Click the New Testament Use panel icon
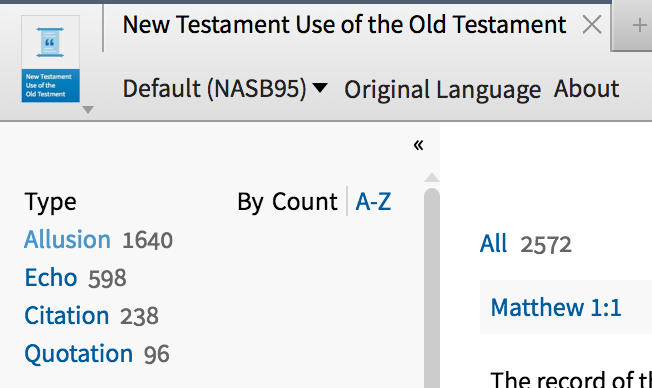 click(x=50, y=59)
